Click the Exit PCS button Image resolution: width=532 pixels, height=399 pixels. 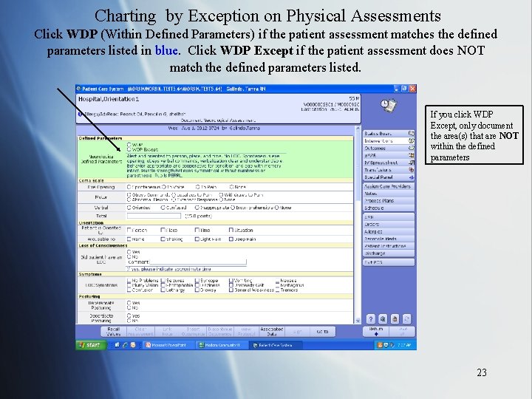389,262
